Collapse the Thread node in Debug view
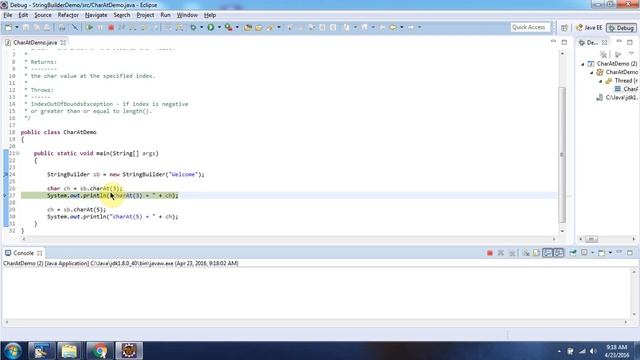 point(601,81)
